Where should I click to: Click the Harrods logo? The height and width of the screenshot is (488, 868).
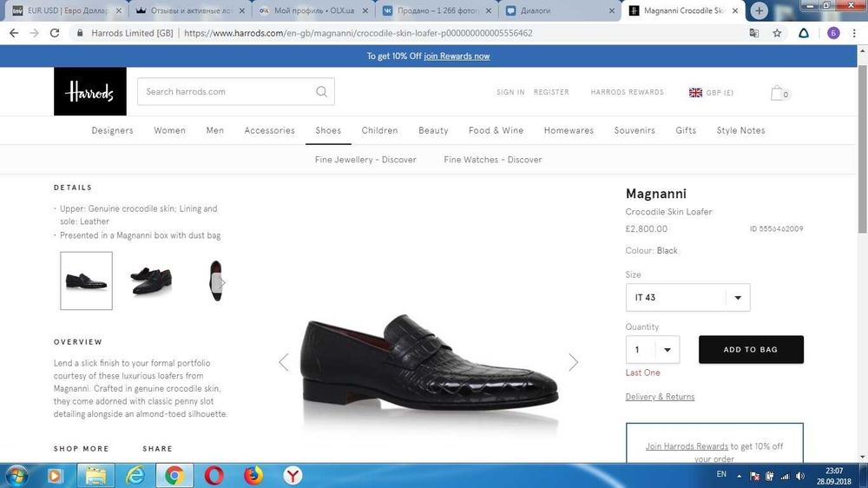pos(90,91)
